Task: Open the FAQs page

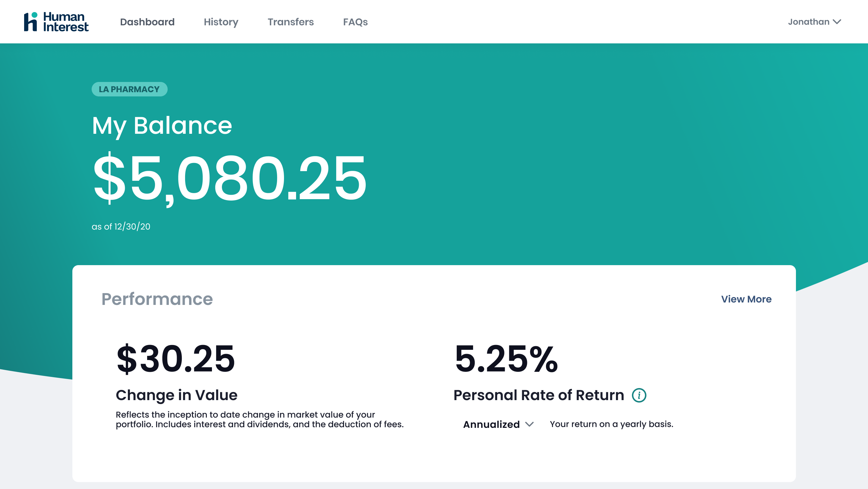Action: click(355, 22)
